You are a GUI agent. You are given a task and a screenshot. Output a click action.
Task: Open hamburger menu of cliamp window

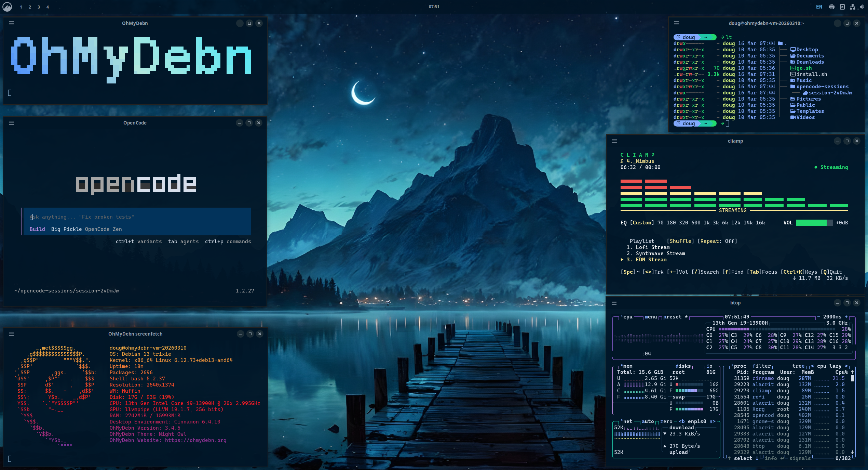click(614, 141)
